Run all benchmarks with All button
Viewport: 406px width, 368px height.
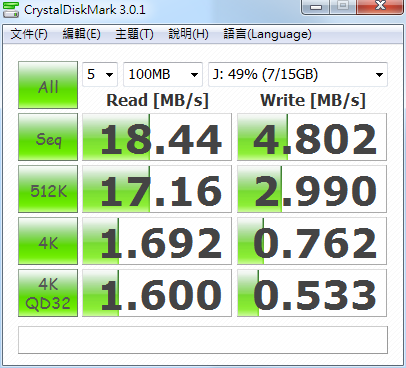tap(48, 85)
